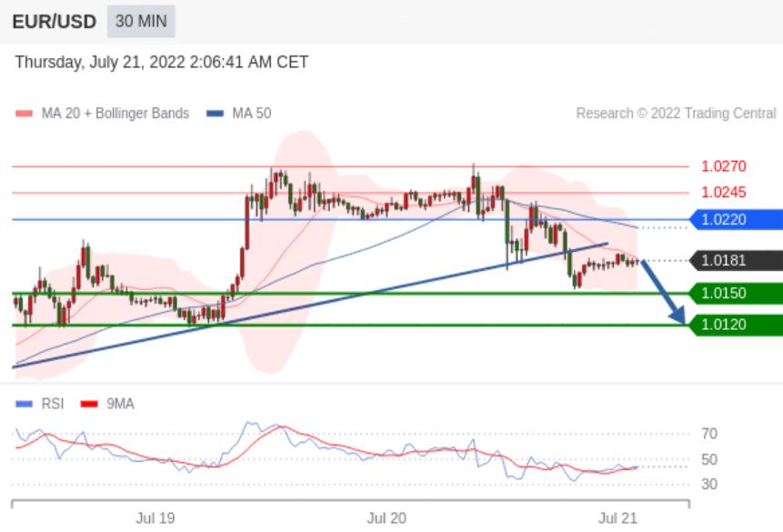This screenshot has height=532, width=783.
Task: Click the green 1.0150 support price tag
Action: tap(736, 293)
